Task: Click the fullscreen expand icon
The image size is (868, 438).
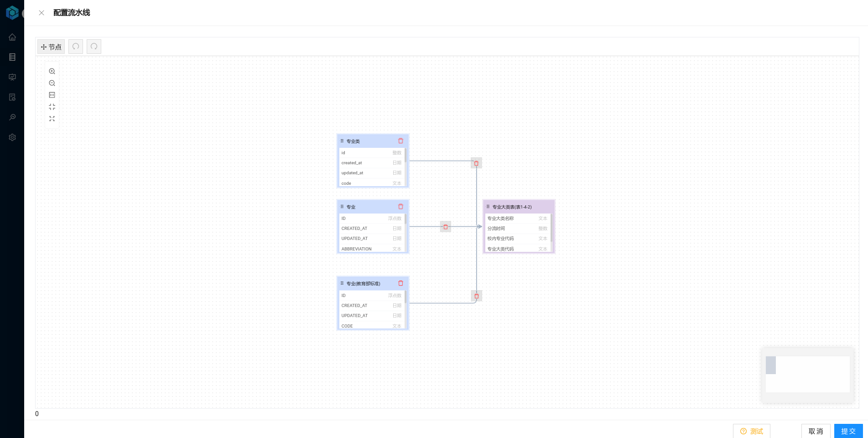Action: (52, 119)
